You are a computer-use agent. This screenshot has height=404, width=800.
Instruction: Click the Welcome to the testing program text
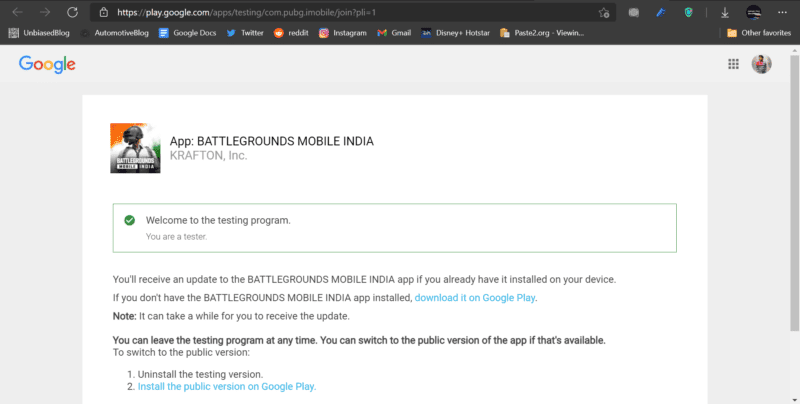click(218, 220)
